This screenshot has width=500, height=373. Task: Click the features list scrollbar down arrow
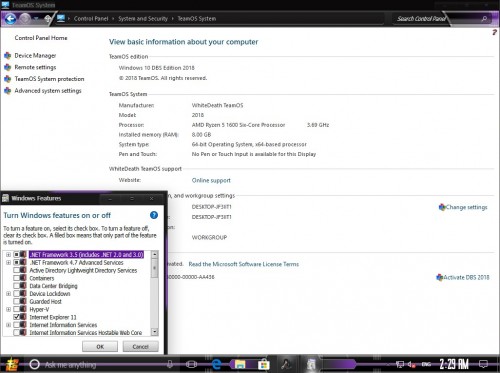tap(154, 332)
